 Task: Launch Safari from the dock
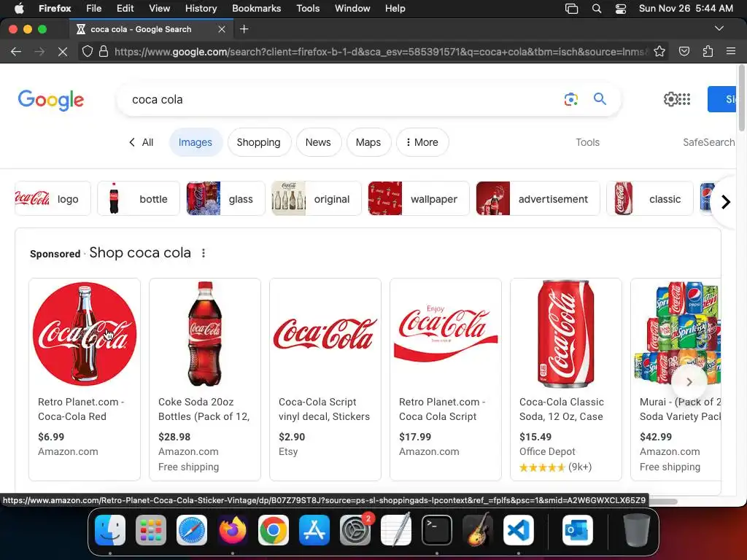[x=192, y=530]
